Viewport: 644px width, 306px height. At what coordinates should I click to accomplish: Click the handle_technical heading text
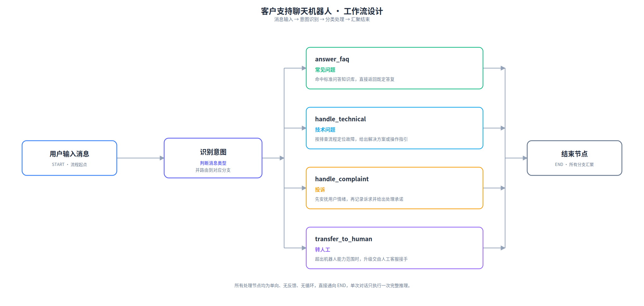pyautogui.click(x=341, y=119)
